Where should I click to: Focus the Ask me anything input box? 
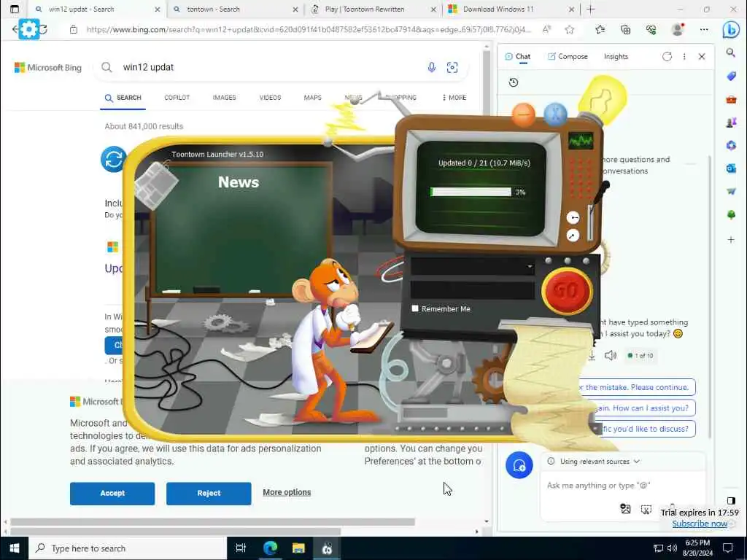click(x=622, y=485)
